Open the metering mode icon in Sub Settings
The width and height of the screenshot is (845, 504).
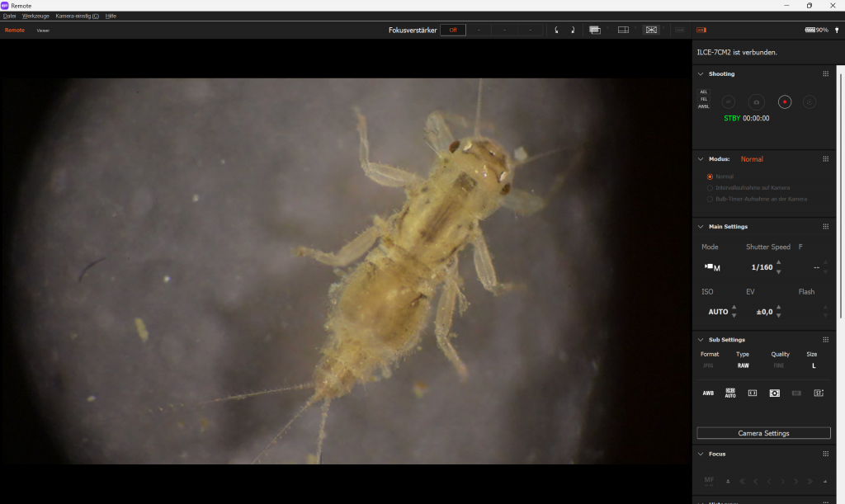[774, 393]
